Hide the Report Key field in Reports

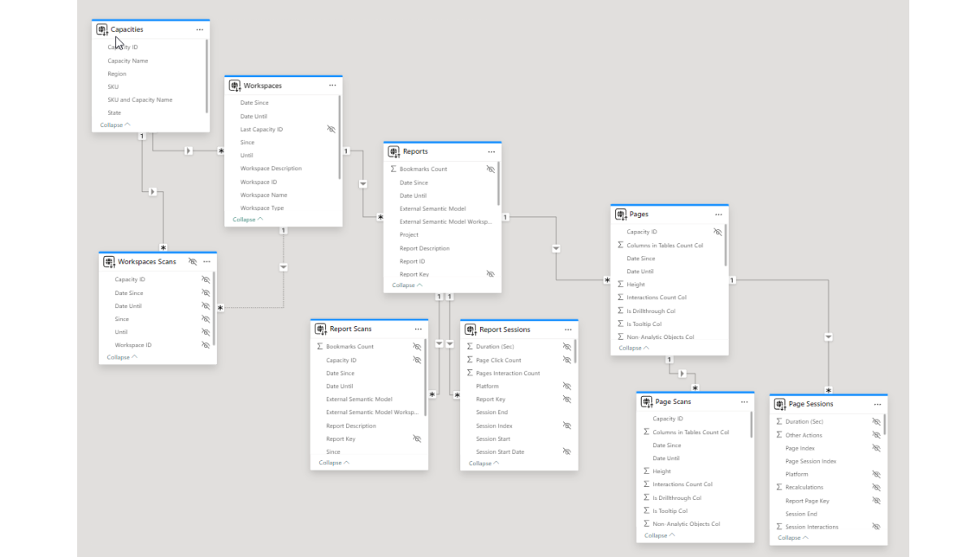click(x=490, y=274)
